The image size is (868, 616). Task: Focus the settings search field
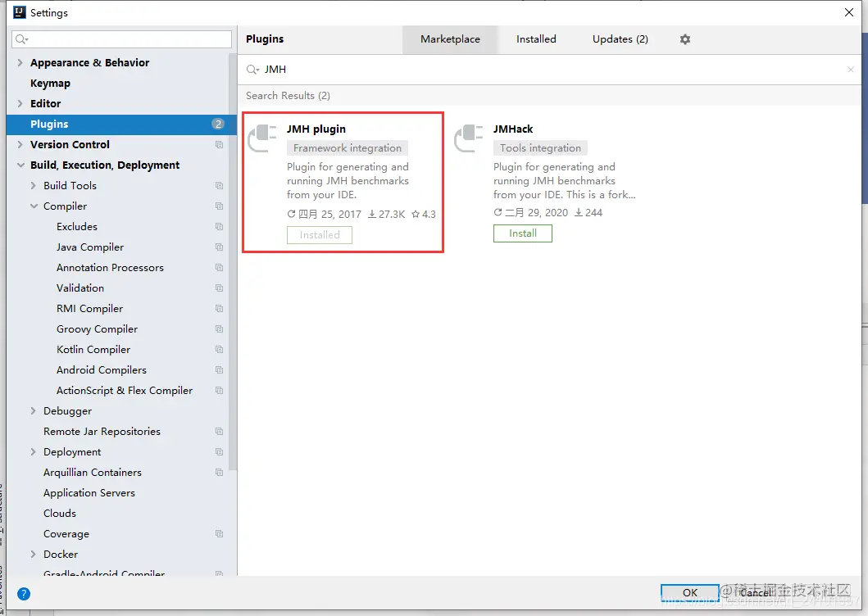tap(122, 38)
